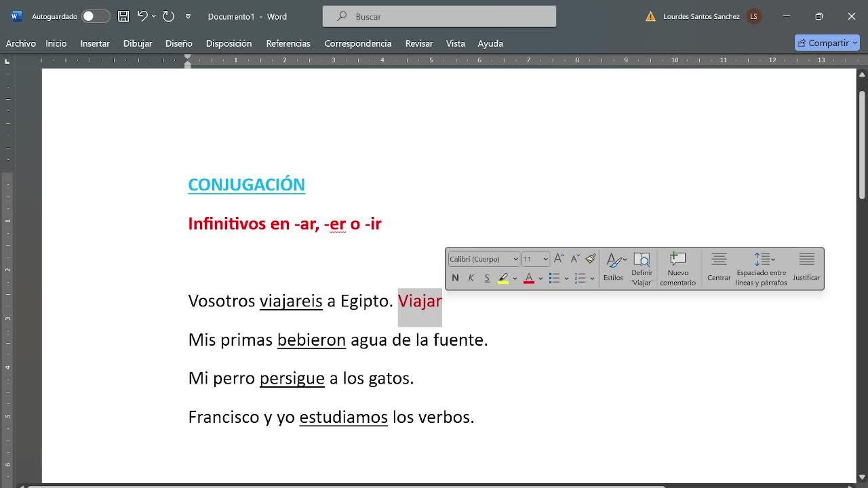Click the Format Painter brush icon
Viewport: 868px width, 488px height.
click(x=591, y=259)
